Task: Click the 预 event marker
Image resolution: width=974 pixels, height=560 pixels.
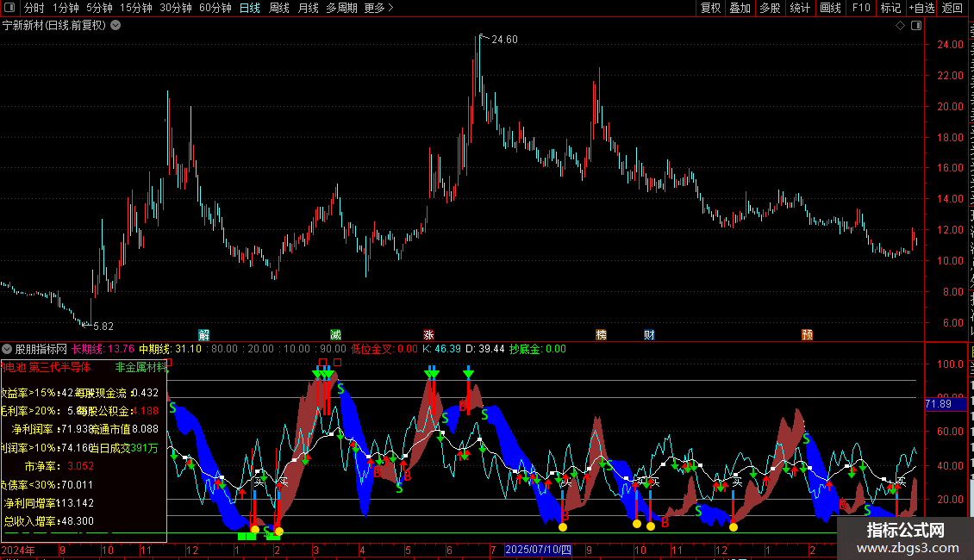Action: pyautogui.click(x=808, y=334)
